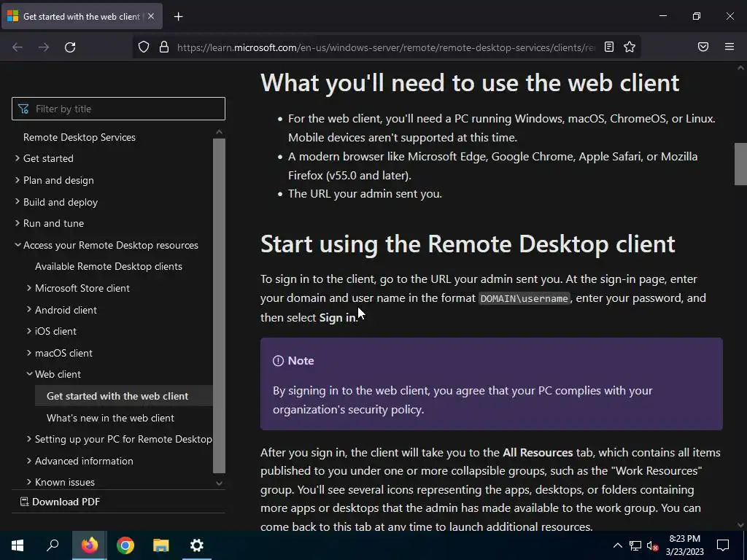The height and width of the screenshot is (560, 747).
Task: Click the muted volume tray icon
Action: click(652, 545)
